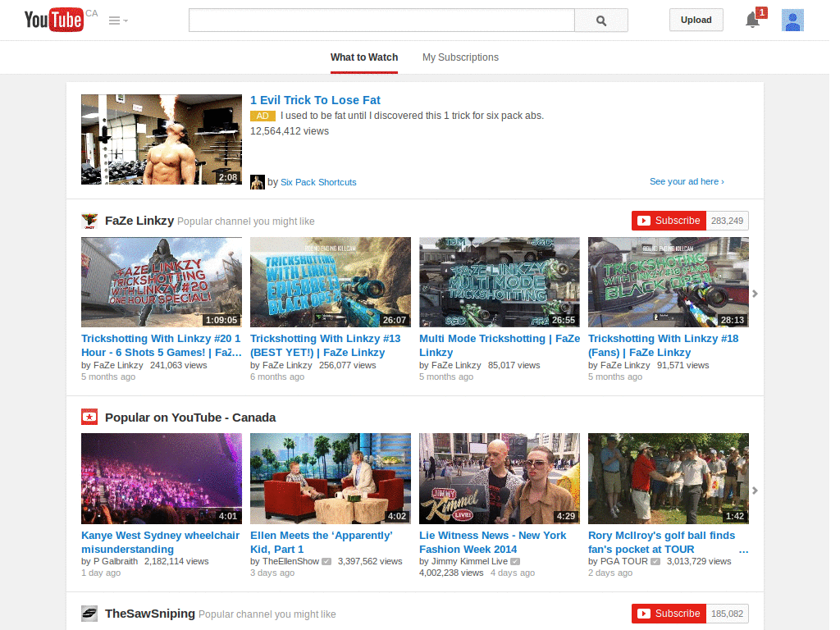This screenshot has width=840, height=630.
Task: Click the YouTube logo
Action: pyautogui.click(x=54, y=20)
